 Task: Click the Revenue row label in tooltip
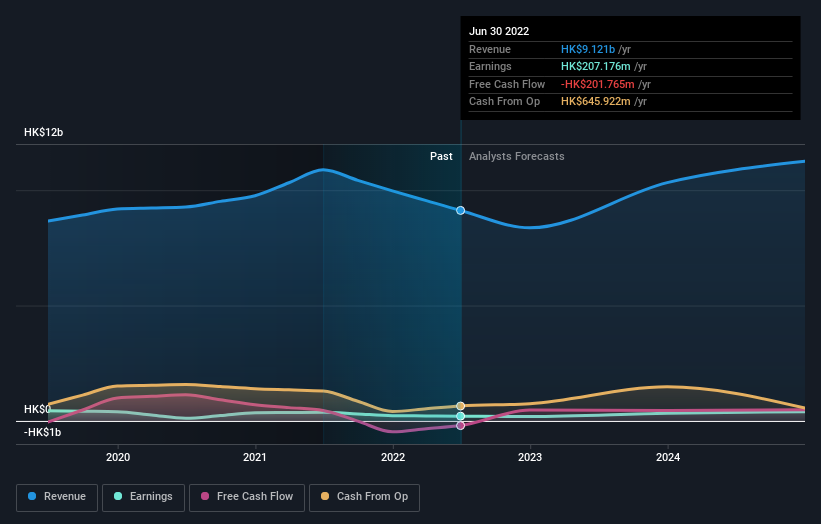pyautogui.click(x=490, y=49)
